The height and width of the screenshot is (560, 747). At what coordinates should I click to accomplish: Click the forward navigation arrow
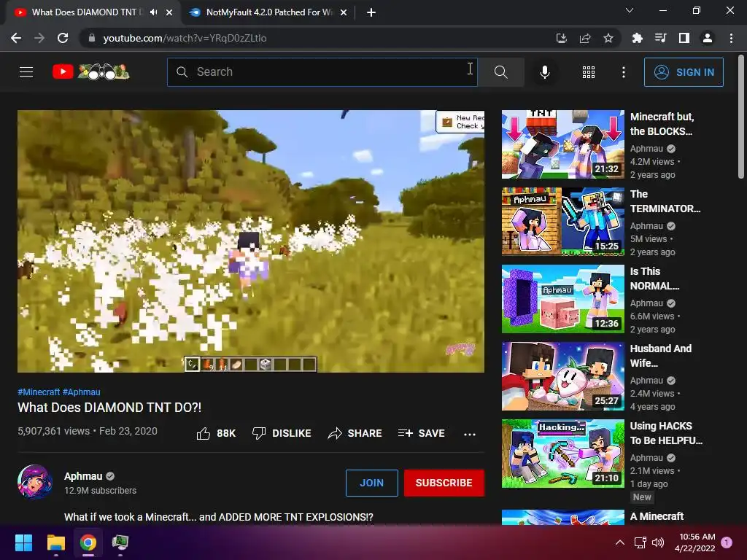39,38
